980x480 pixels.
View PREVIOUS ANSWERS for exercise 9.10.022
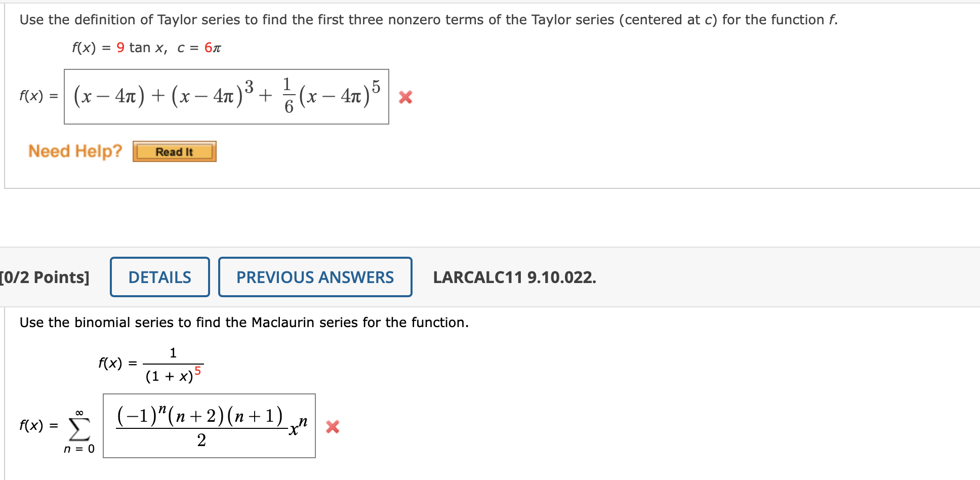coord(315,277)
